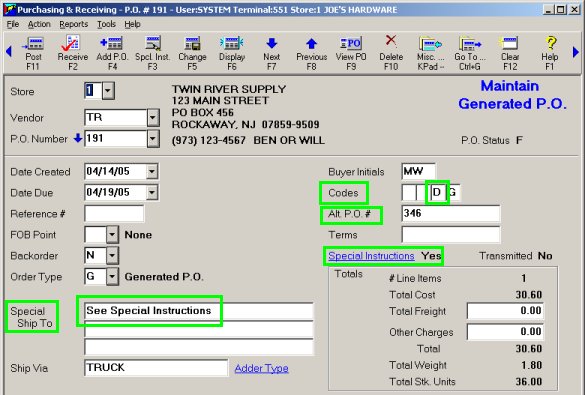Screen dimensions: 585x395
Task: Open the Tools menu
Action: point(106,24)
